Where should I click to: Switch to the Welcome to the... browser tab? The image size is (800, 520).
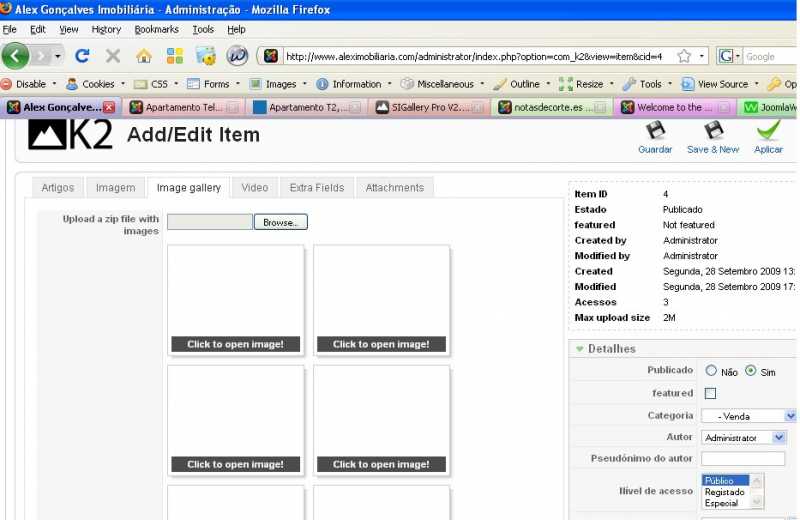676,107
